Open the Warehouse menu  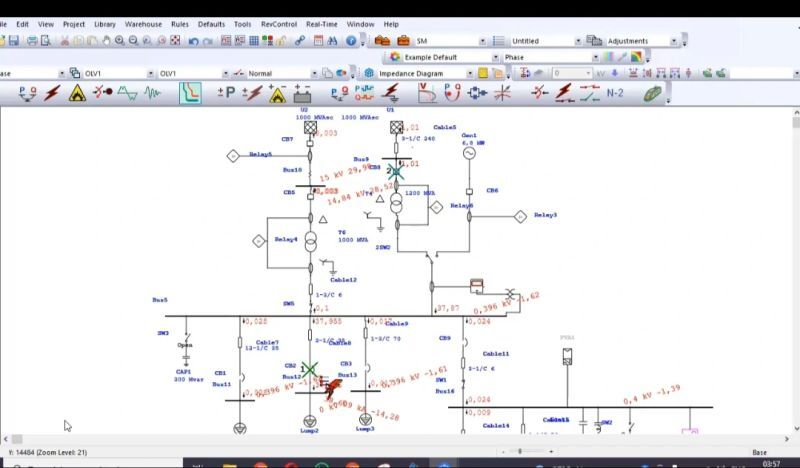tap(142, 23)
